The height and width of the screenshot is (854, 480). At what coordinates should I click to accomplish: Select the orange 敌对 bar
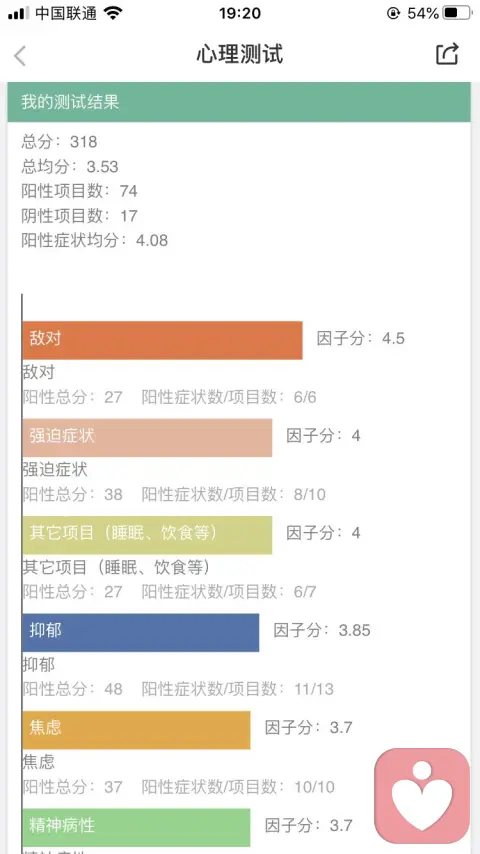coord(162,340)
